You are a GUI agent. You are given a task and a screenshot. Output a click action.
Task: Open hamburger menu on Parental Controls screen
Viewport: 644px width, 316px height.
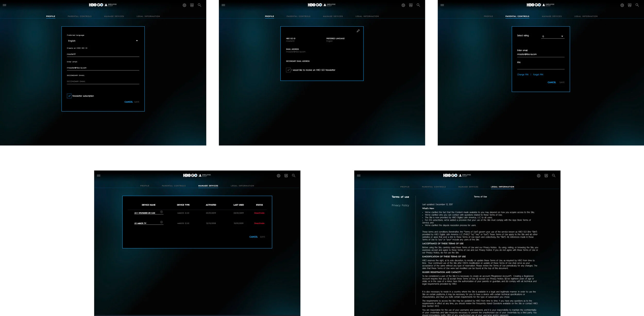pyautogui.click(x=442, y=5)
